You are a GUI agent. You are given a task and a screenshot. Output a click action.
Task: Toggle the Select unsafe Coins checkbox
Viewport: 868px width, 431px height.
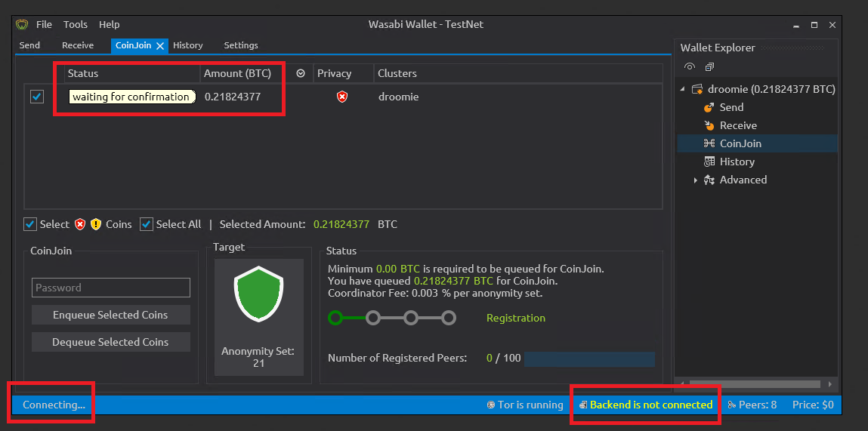pos(30,224)
